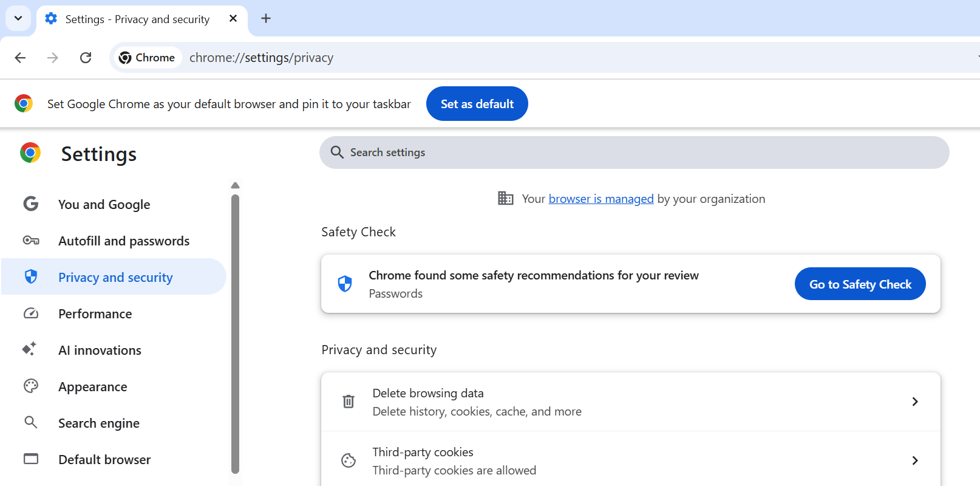Open Autofill and passwords section

tap(114, 241)
